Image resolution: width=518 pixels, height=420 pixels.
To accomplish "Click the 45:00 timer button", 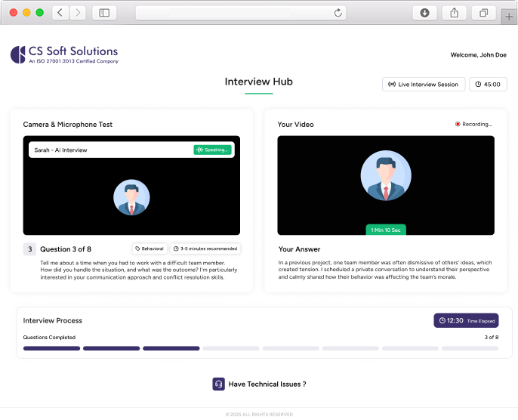I will [x=488, y=85].
